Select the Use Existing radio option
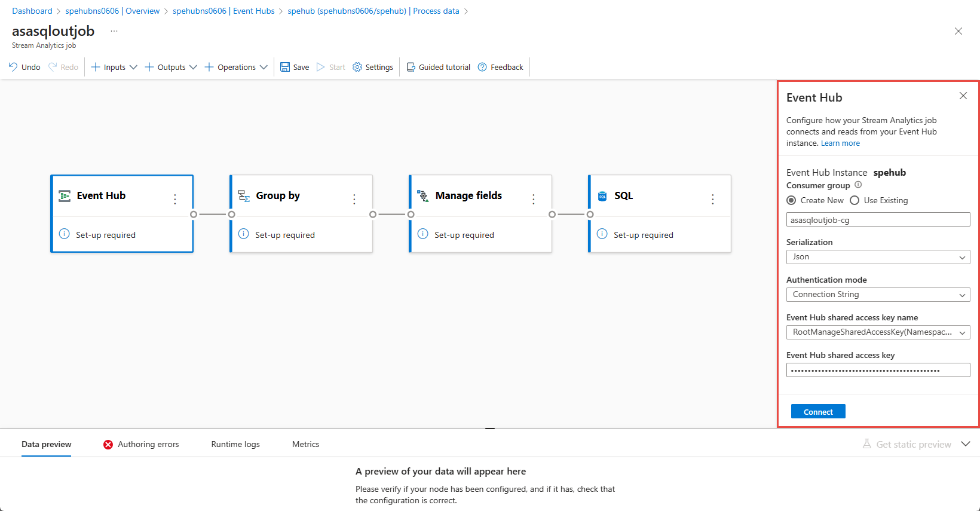 (x=855, y=200)
